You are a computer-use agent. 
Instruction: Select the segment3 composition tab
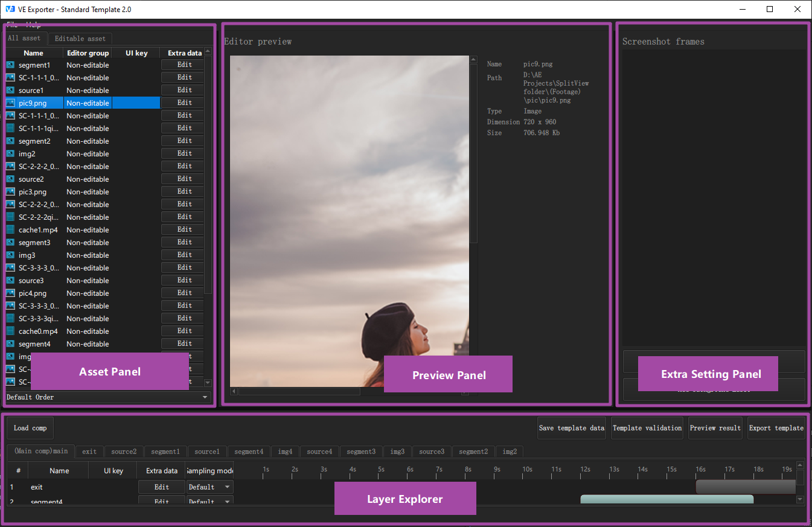point(360,451)
